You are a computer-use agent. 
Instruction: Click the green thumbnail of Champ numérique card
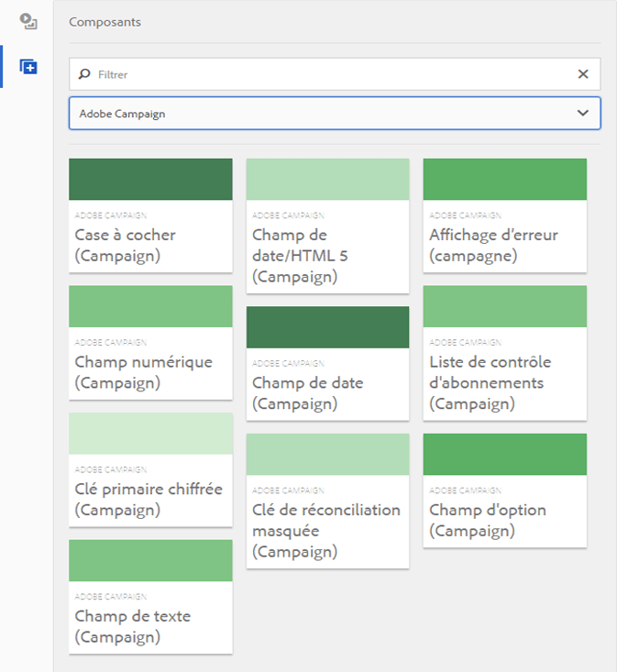[x=150, y=306]
